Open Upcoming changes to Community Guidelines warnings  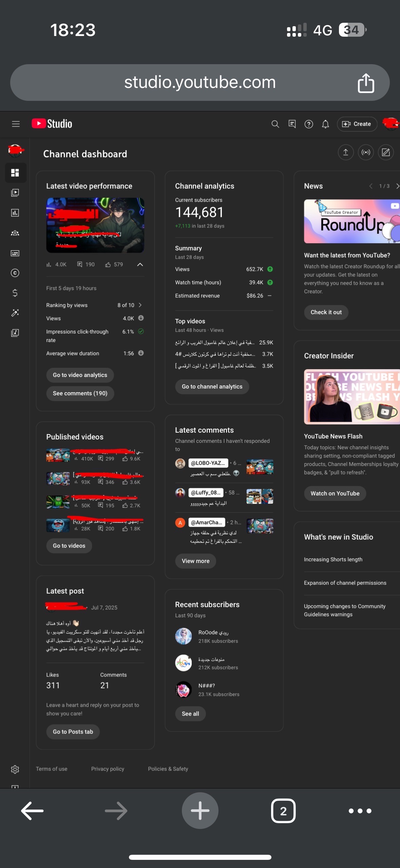pos(345,610)
